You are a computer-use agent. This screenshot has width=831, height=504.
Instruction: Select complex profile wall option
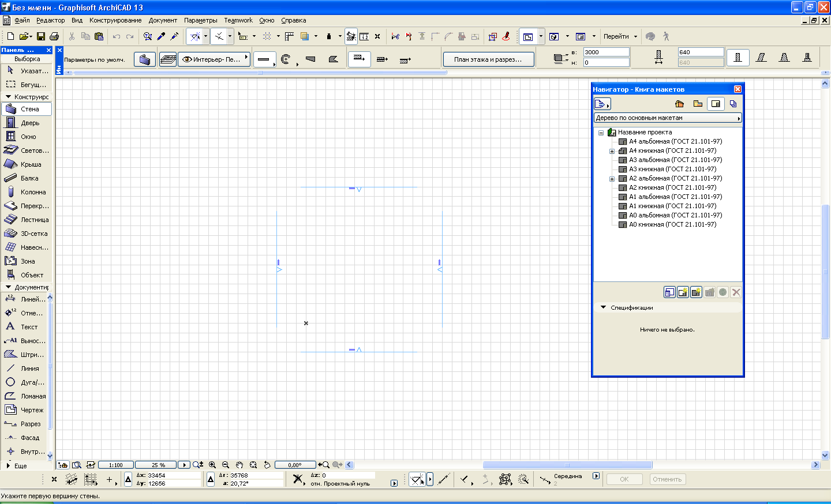coord(807,57)
